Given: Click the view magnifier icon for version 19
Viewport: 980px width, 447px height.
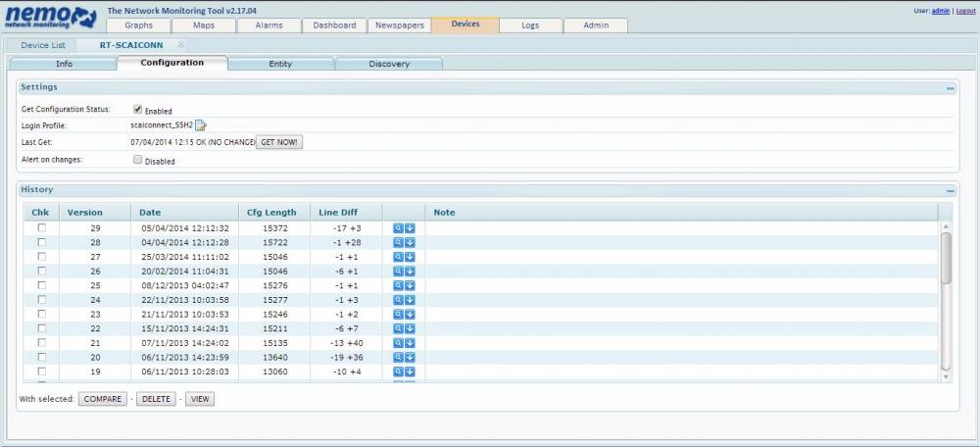Looking at the screenshot, I should tap(398, 372).
